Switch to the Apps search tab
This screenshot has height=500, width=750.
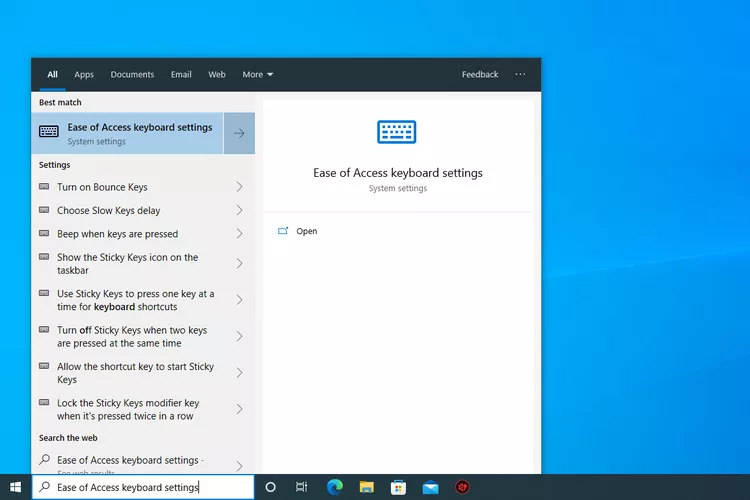(84, 74)
